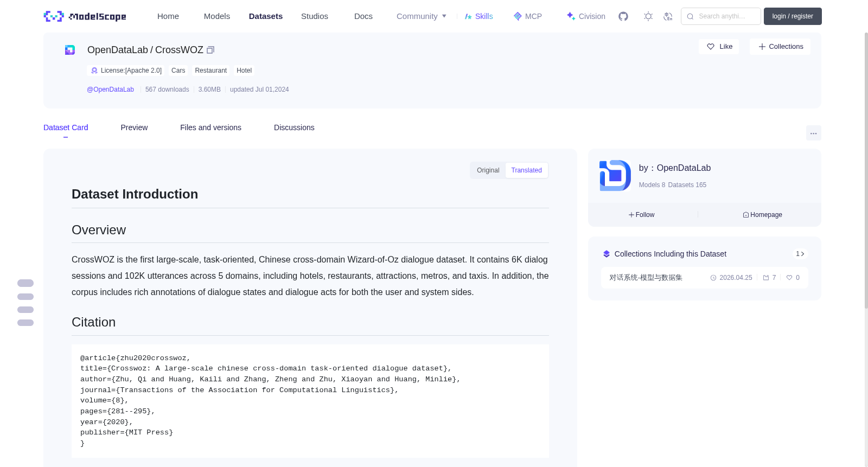Click the plus icon on Collections
868x467 pixels.
pos(762,47)
